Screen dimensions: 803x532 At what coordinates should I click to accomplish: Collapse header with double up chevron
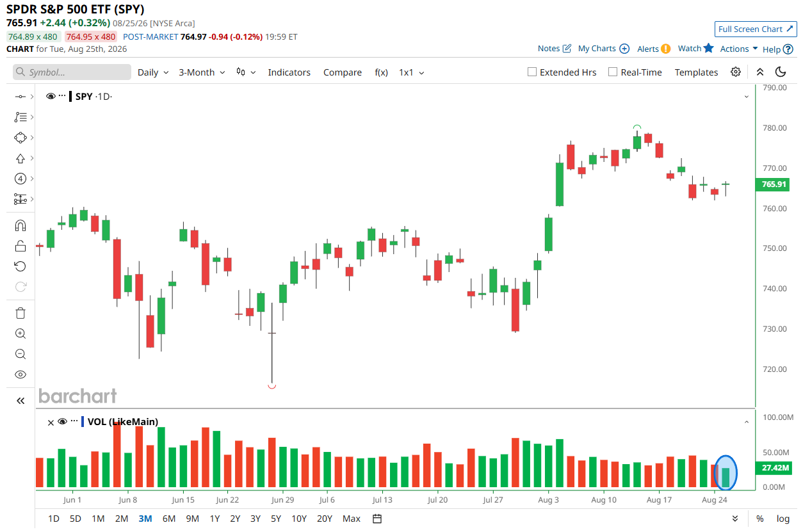pyautogui.click(x=760, y=72)
